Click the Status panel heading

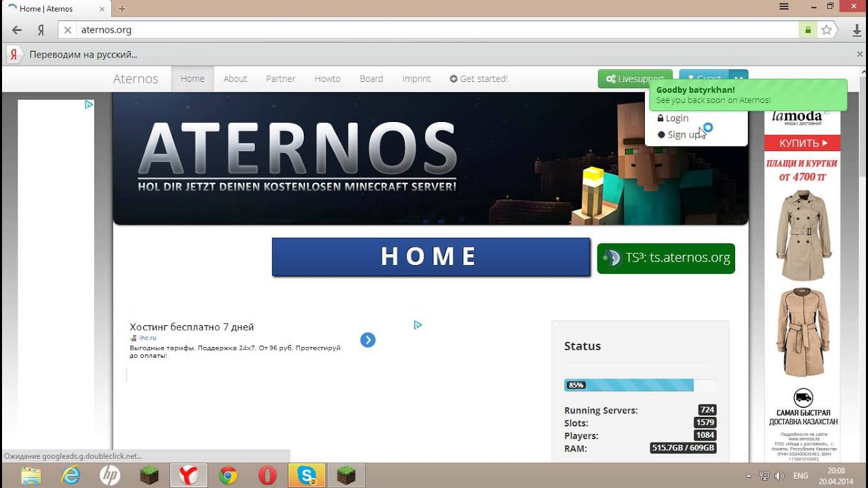tap(583, 346)
